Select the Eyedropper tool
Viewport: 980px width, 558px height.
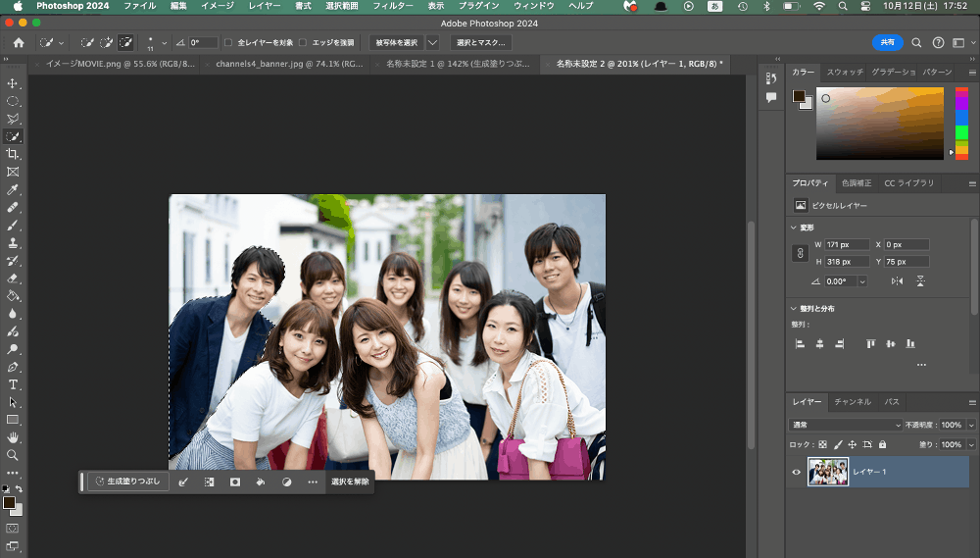[14, 190]
